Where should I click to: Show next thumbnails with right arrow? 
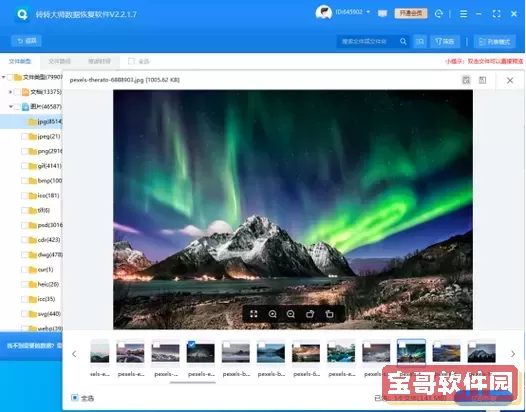(x=513, y=354)
